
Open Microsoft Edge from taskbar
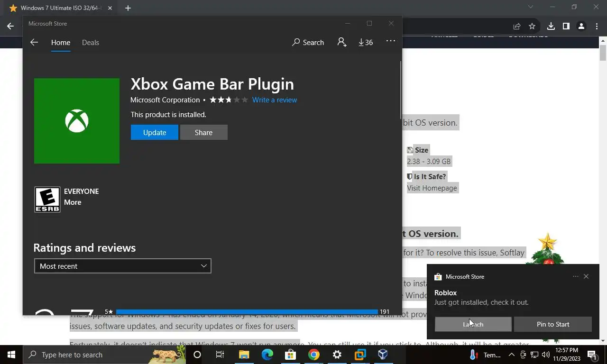coord(267,355)
